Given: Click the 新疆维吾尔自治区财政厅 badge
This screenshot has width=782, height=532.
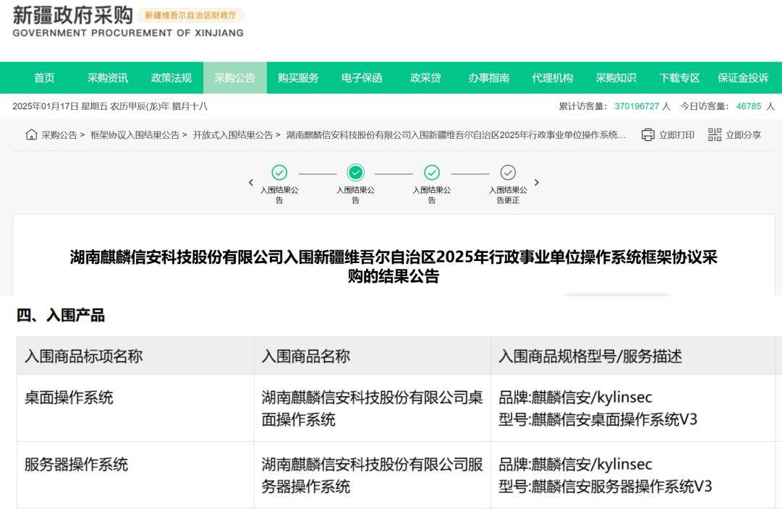Looking at the screenshot, I should click(190, 16).
